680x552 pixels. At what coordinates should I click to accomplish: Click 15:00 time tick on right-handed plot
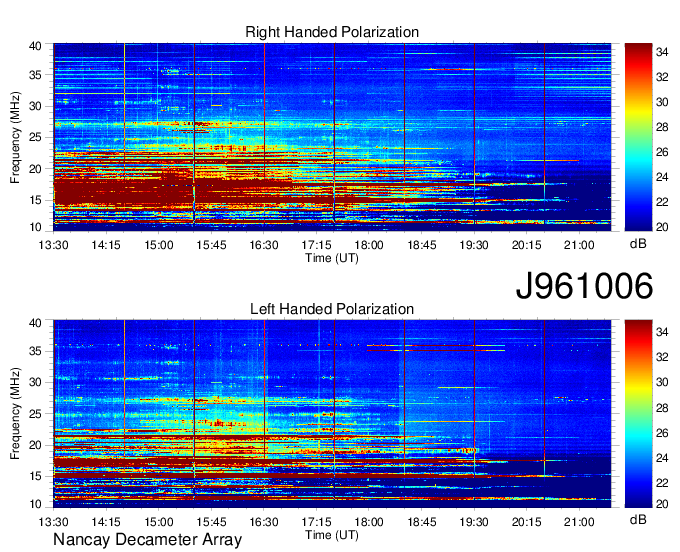click(159, 245)
